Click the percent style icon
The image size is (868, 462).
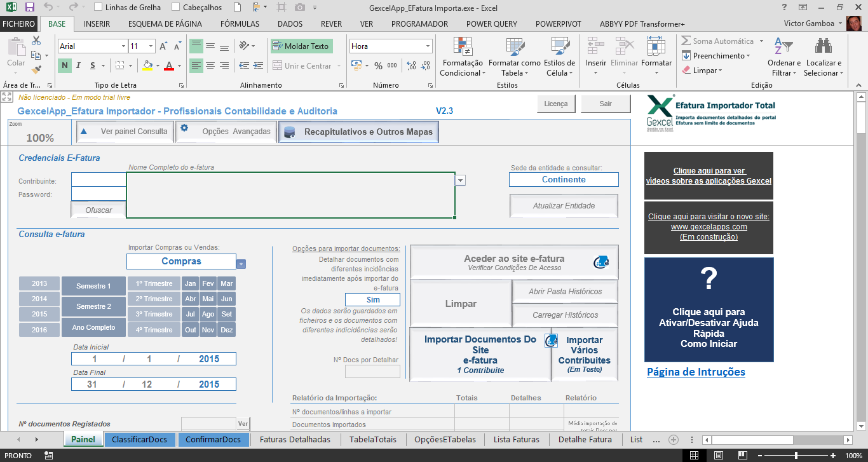pos(378,65)
